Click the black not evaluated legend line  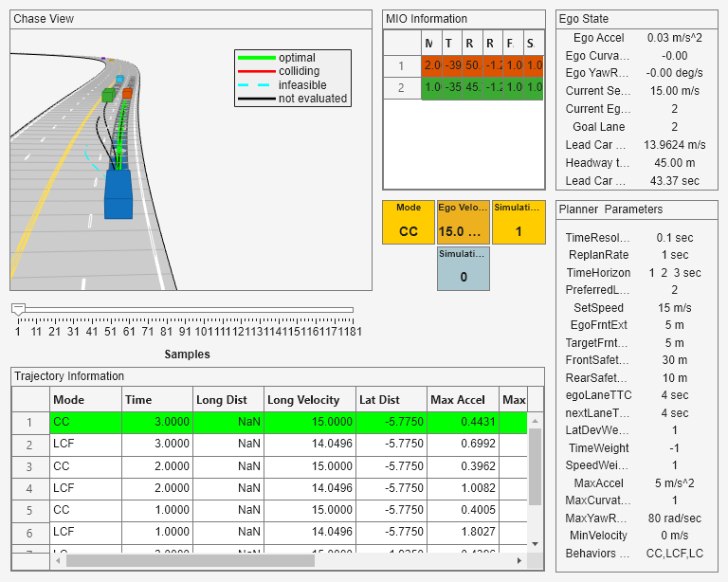[x=257, y=99]
